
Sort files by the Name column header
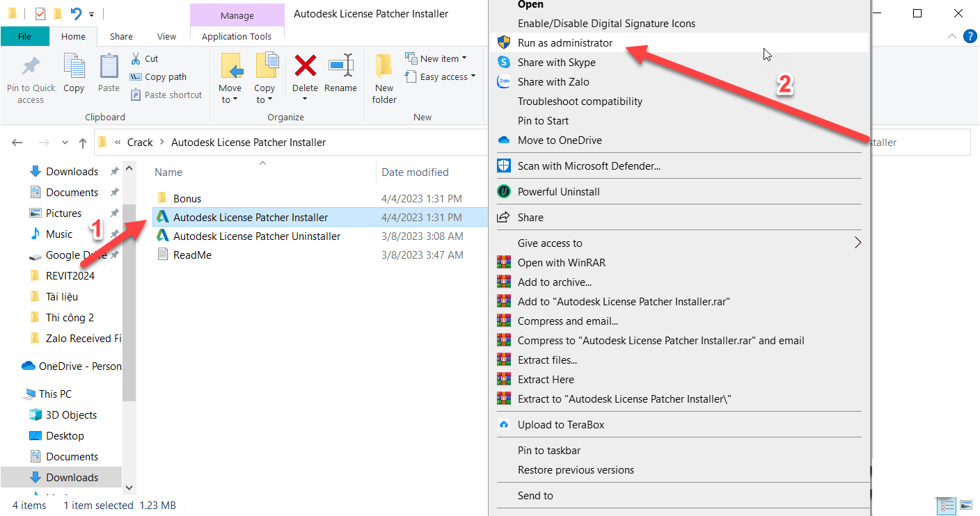click(x=168, y=172)
